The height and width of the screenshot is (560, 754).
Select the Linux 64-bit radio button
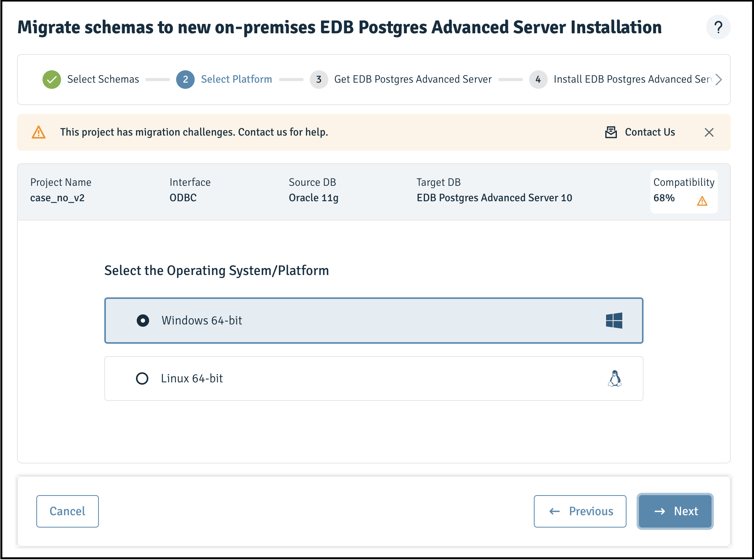(x=142, y=378)
